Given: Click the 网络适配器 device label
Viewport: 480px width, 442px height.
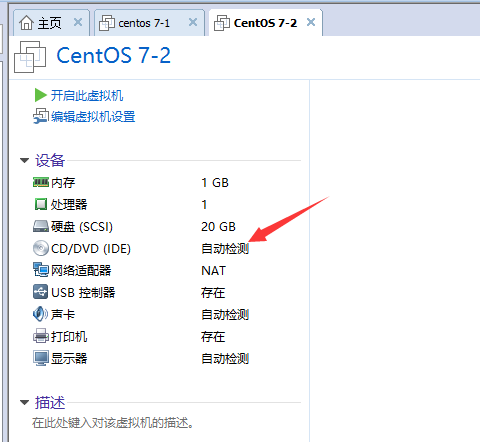Looking at the screenshot, I should (81, 271).
